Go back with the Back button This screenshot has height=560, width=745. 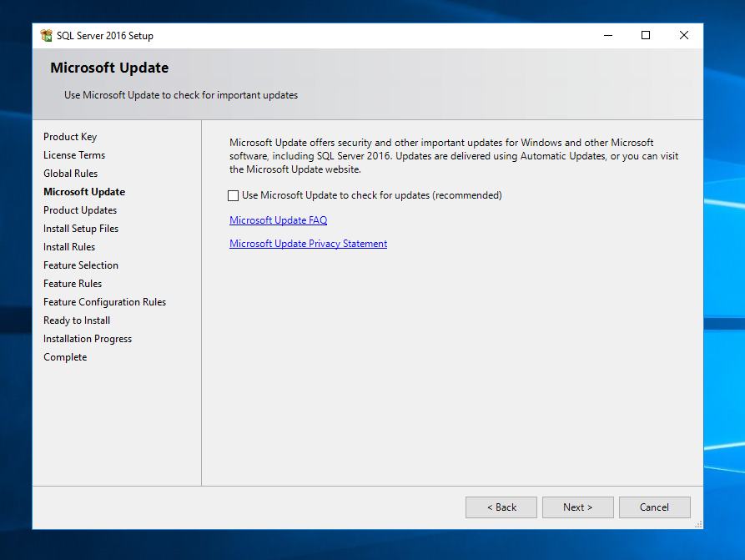tap(501, 507)
